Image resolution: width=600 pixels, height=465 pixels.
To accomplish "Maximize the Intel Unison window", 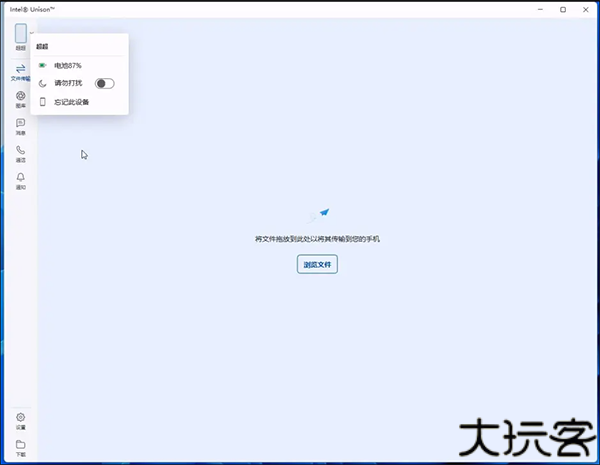I will coord(563,10).
